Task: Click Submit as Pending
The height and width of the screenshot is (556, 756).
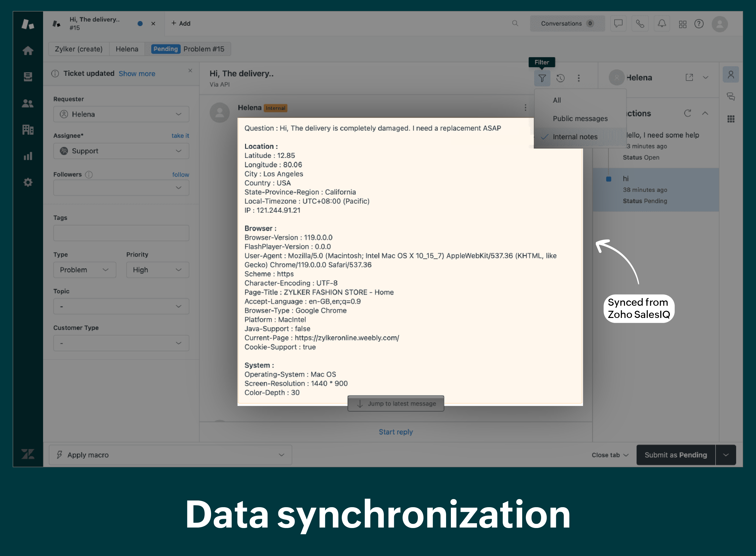Action: [x=676, y=455]
